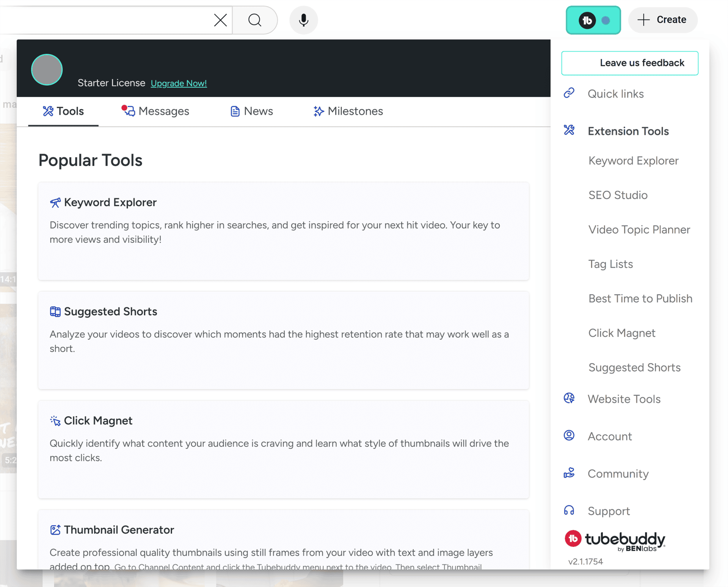This screenshot has height=587, width=728.
Task: Open the Click Magnet tool card
Action: pyautogui.click(x=284, y=449)
